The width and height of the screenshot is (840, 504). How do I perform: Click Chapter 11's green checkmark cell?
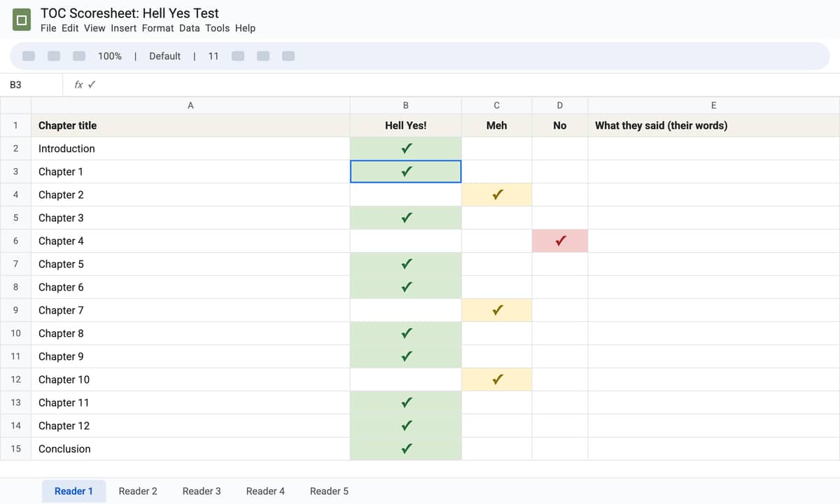coord(406,402)
